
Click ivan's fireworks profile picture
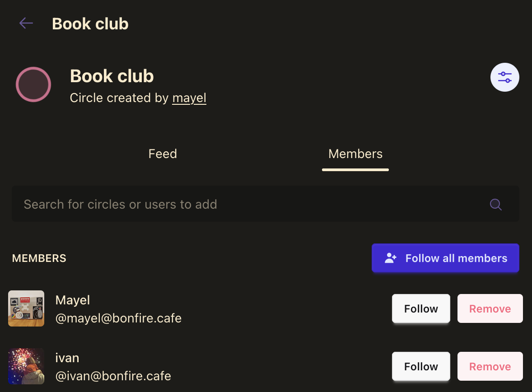tap(26, 366)
